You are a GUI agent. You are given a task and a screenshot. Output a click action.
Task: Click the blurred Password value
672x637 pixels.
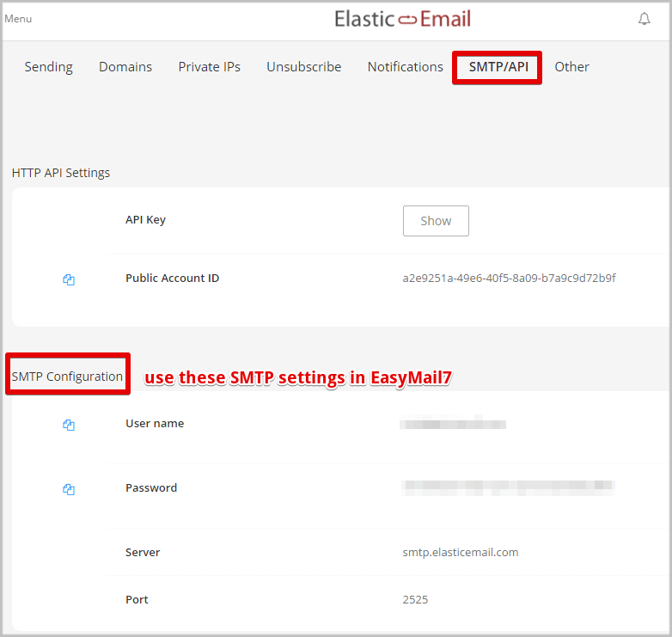[508, 487]
